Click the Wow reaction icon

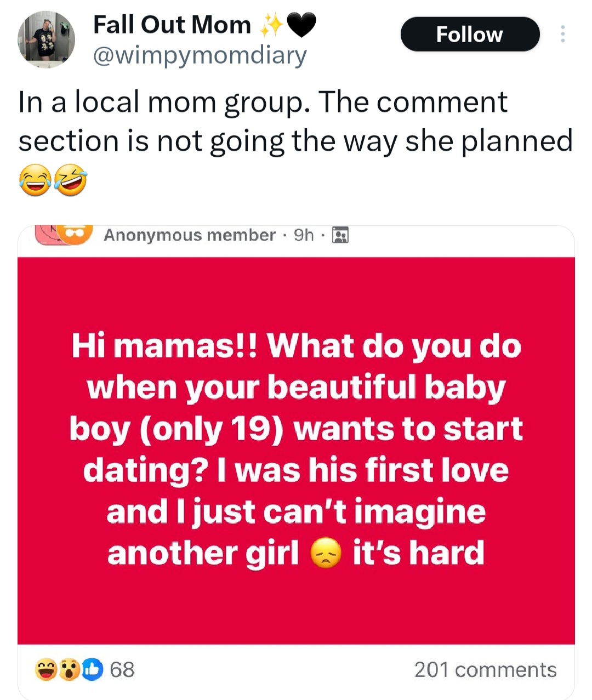point(69,669)
